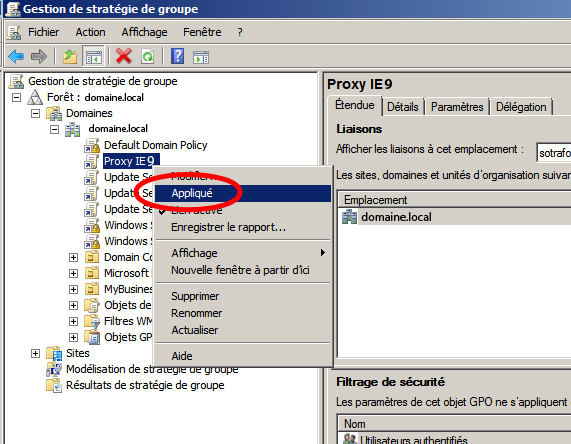
Task: Toggle the show/hide console tree icon
Action: tap(93, 56)
